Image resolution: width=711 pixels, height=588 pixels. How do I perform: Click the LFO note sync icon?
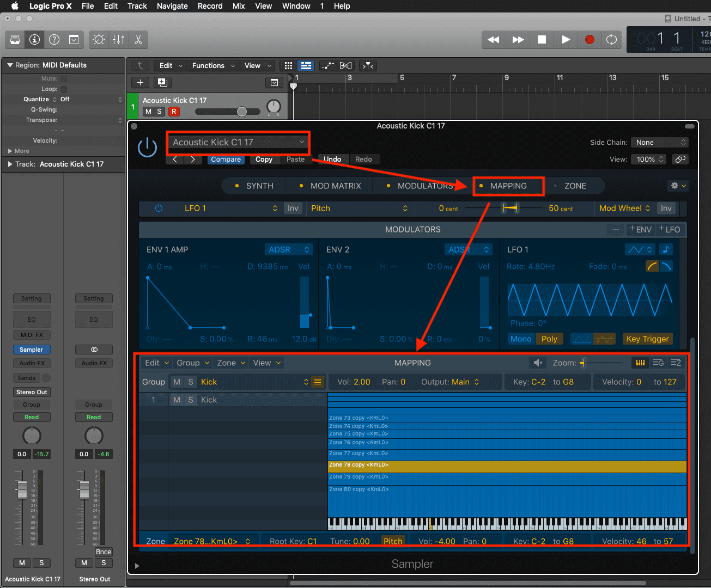click(x=666, y=249)
